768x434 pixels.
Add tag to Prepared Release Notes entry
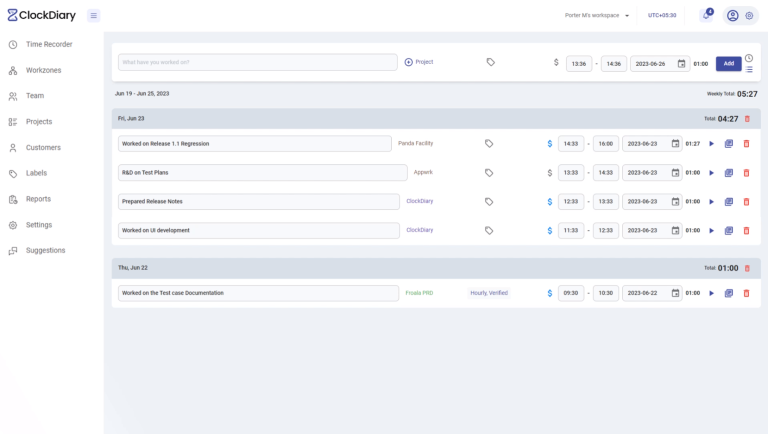coord(489,202)
